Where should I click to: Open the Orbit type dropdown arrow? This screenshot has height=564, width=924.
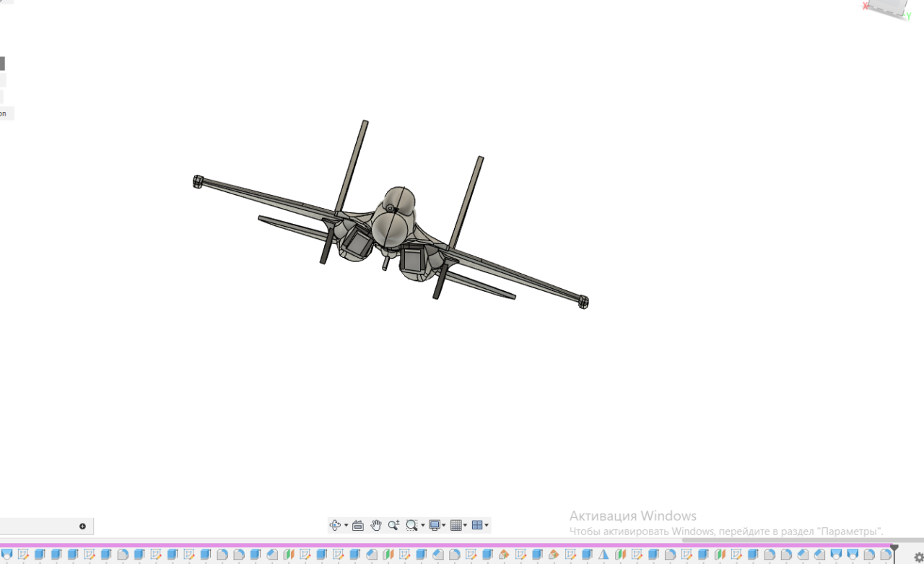[x=346, y=526]
